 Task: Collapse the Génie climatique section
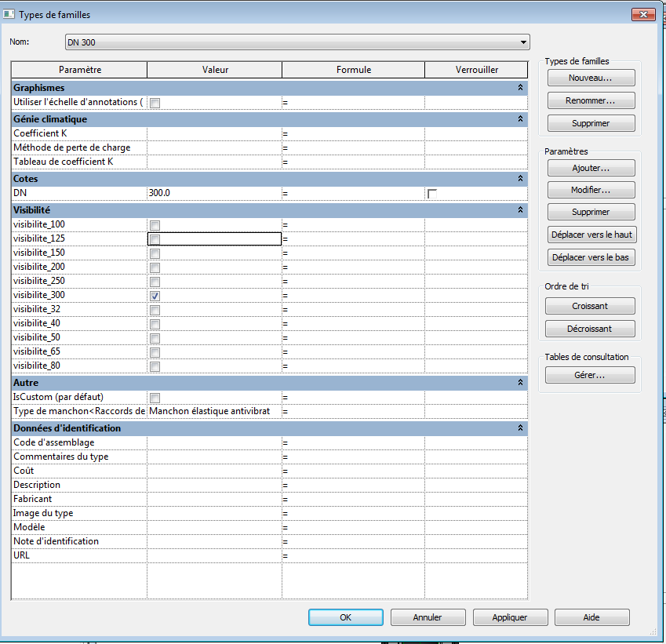[520, 119]
